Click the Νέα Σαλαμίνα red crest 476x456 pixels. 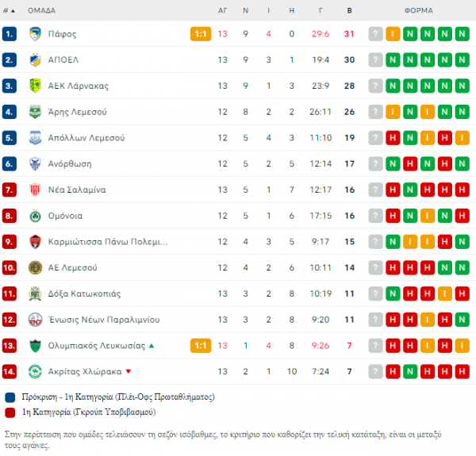(35, 190)
